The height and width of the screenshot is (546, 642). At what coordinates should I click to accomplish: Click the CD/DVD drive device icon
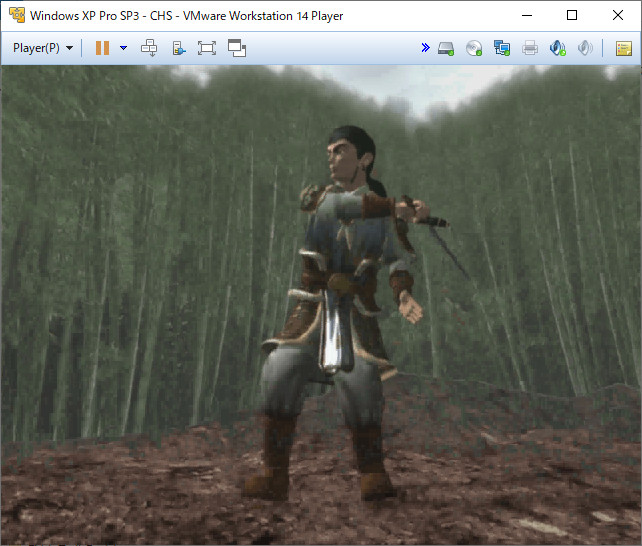pyautogui.click(x=474, y=48)
